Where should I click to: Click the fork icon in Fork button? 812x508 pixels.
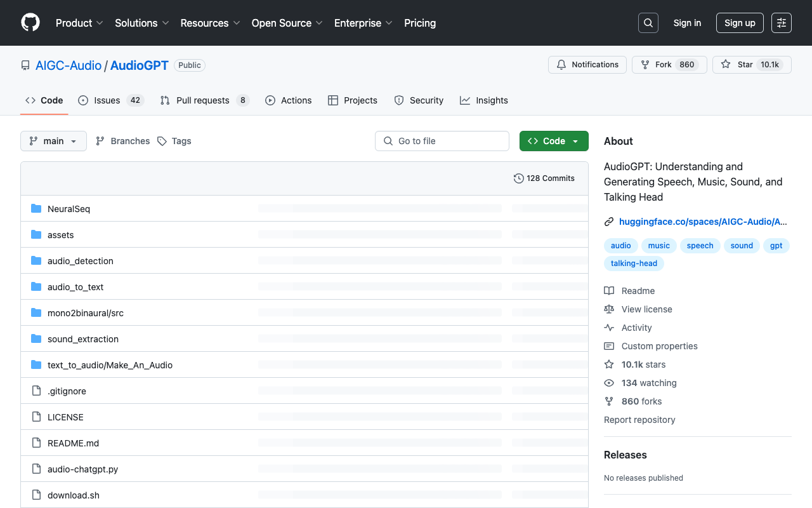[x=645, y=65]
